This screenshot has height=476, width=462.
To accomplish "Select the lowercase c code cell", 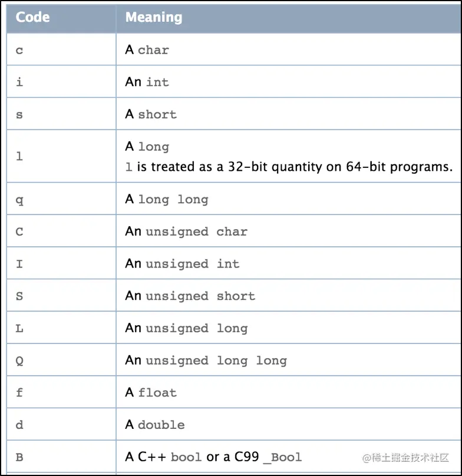I will point(19,50).
